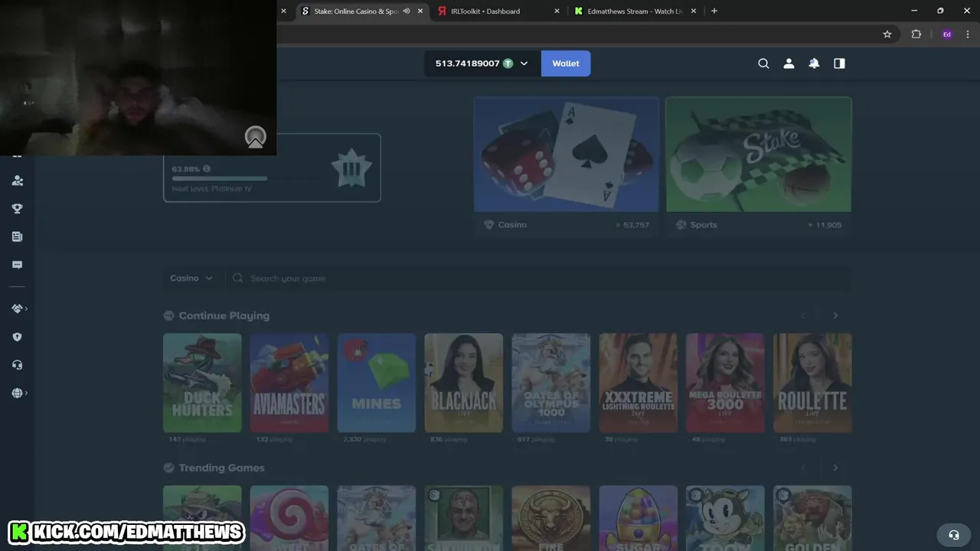Open Gates of Olympus 1000 game
The image size is (980, 551).
(551, 383)
